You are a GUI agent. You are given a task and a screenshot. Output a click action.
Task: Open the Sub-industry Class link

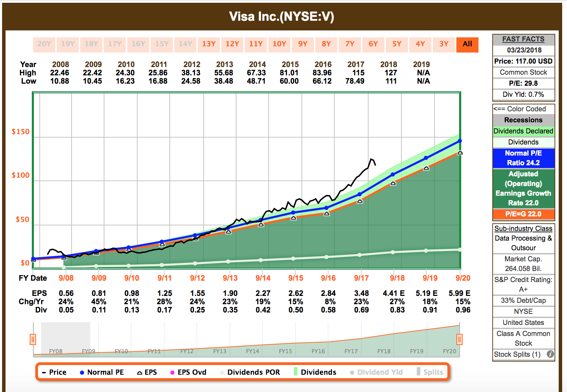point(523,228)
